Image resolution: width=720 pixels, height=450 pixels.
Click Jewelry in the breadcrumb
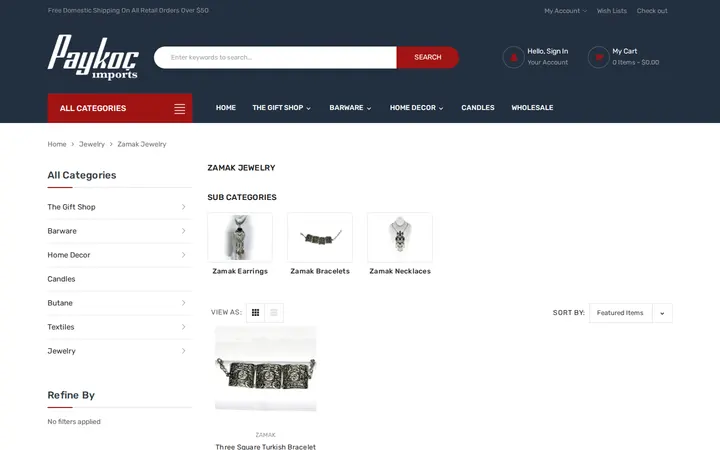tap(92, 144)
